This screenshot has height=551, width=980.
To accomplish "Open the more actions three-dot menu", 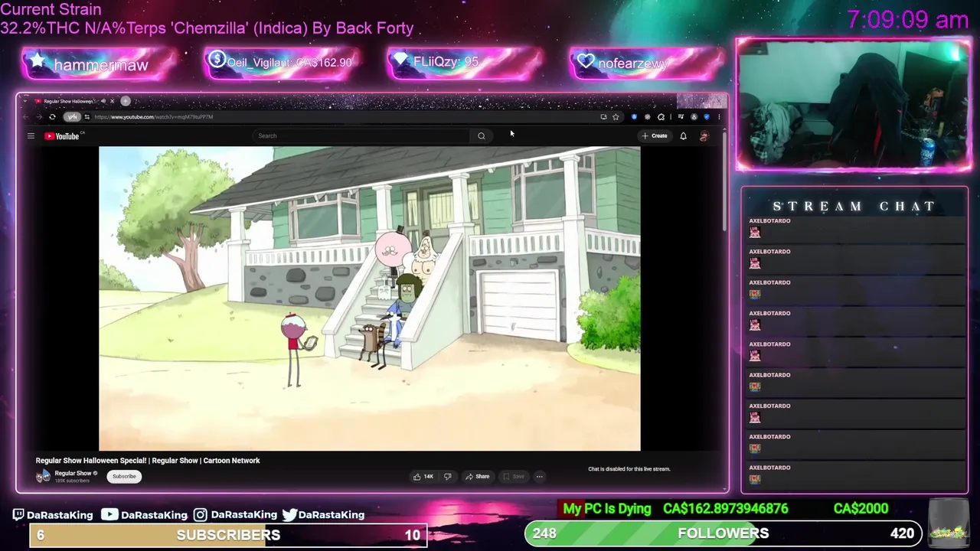I will click(x=539, y=477).
